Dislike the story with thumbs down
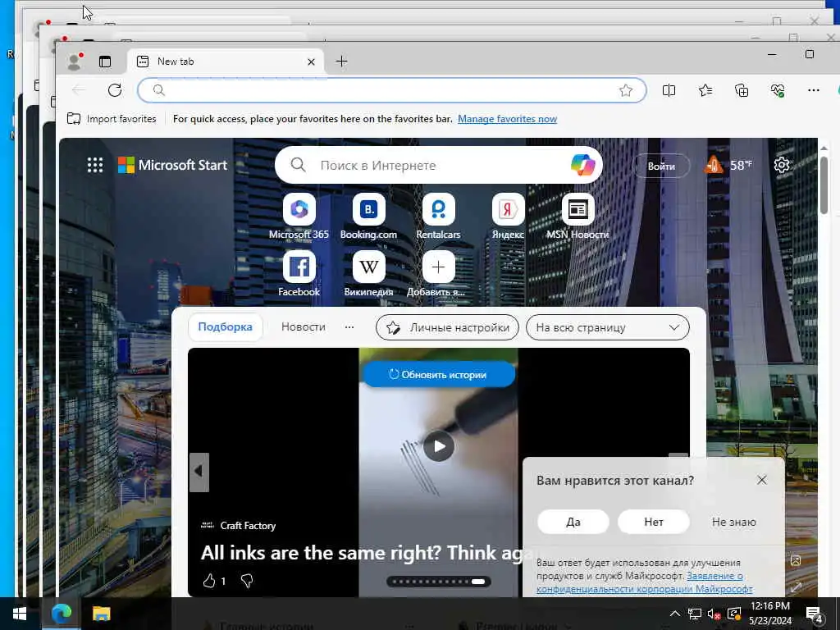This screenshot has width=840, height=630. [x=247, y=581]
